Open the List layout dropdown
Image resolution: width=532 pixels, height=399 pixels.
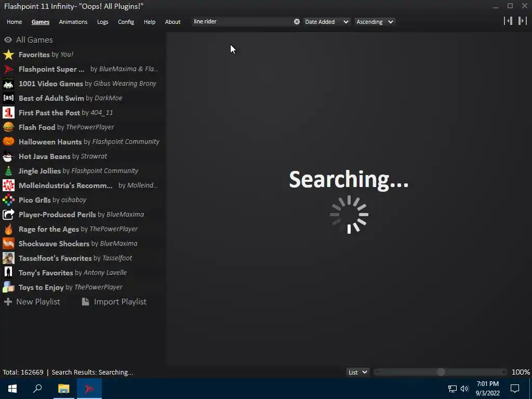(x=357, y=372)
